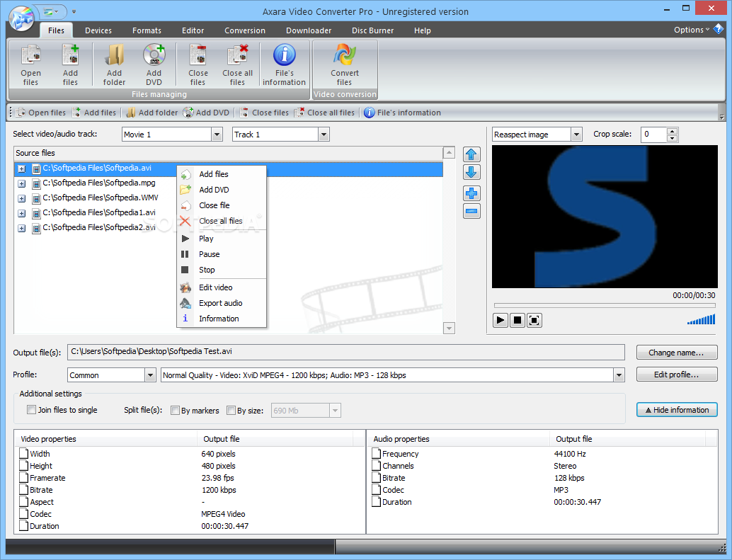Click the Add folder ribbon icon
Image resolution: width=732 pixels, height=560 pixels.
[x=114, y=64]
